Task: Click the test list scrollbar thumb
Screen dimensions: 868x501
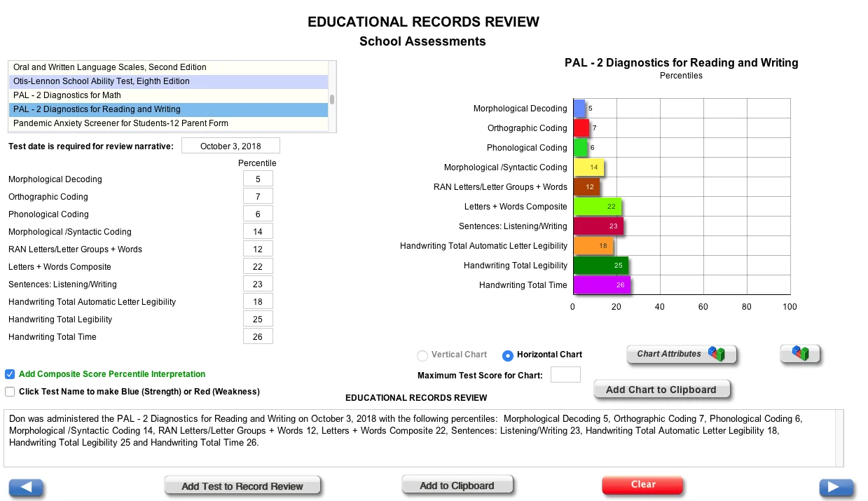Action: [x=332, y=99]
